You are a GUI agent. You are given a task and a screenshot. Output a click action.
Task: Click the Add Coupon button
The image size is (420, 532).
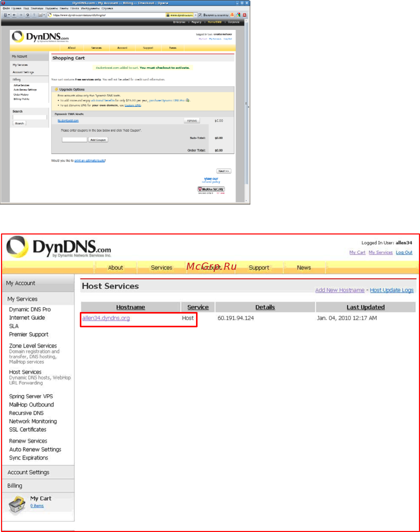[x=98, y=140]
